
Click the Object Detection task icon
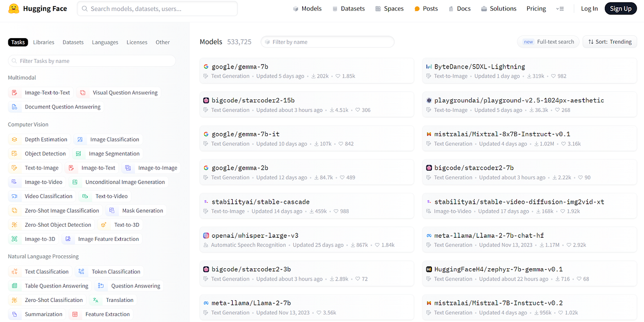point(15,154)
